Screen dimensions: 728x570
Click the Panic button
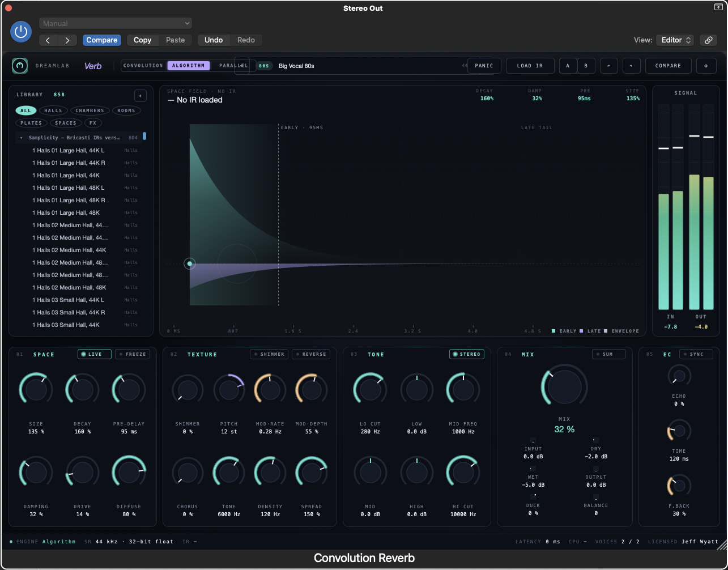coord(484,66)
